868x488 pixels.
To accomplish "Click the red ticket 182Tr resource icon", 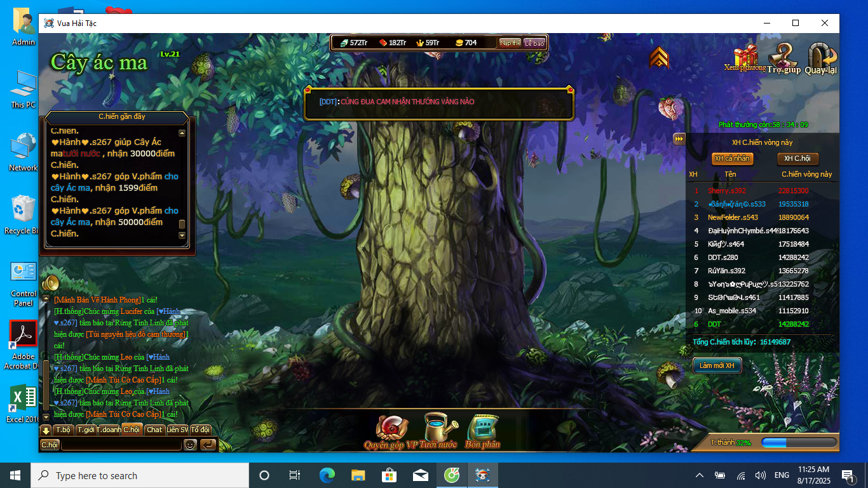I will pos(383,43).
